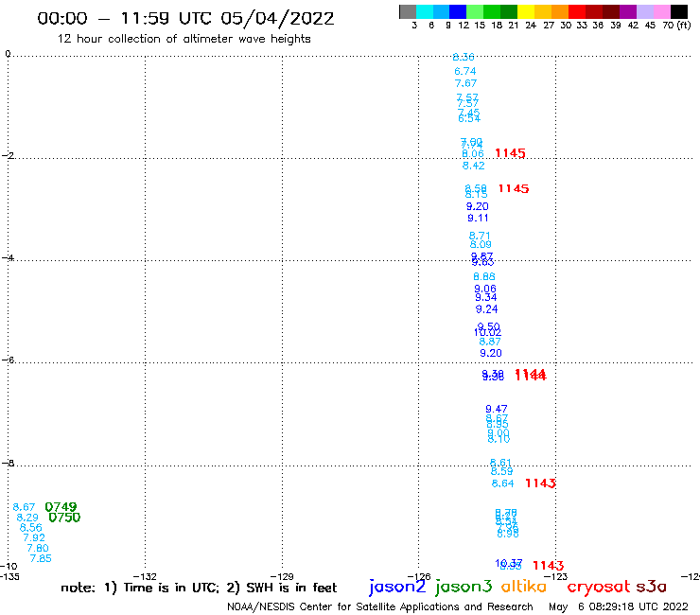Select the cyan swatch in the legend bar
Screen dimensions: 700x615
coord(425,11)
